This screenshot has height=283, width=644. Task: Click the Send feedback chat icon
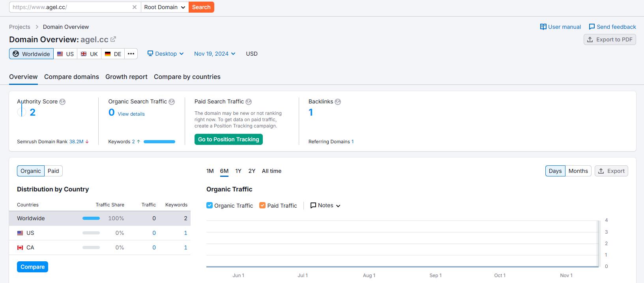point(592,27)
